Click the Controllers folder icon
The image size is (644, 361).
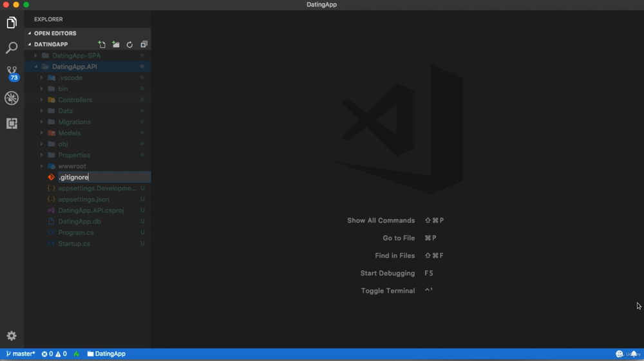pyautogui.click(x=52, y=100)
